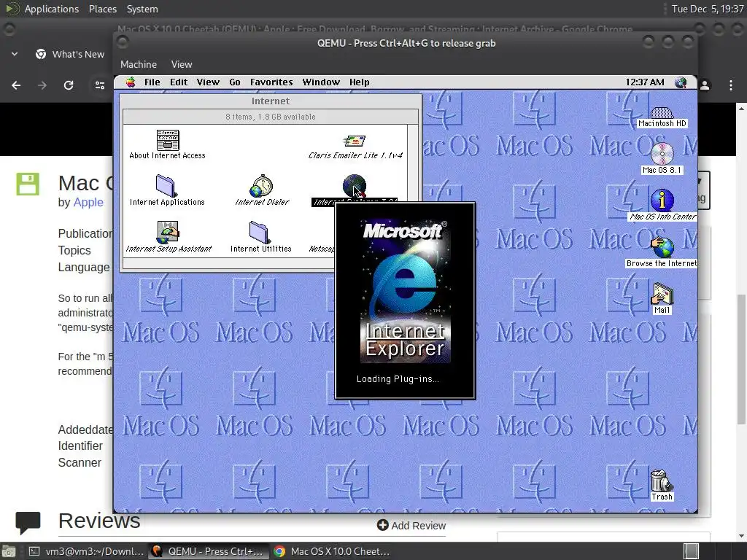
Task: Follow the Apple author link
Action: tap(88, 202)
